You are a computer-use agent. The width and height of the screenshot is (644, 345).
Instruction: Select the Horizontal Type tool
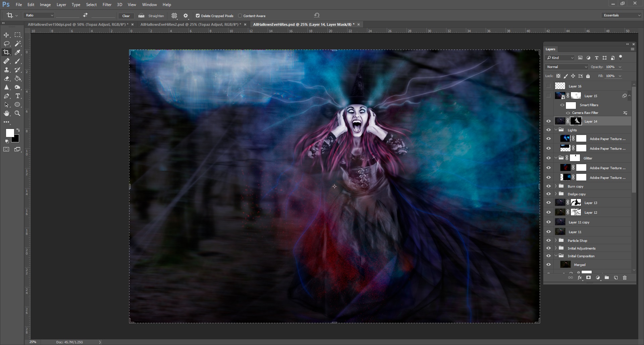[x=17, y=96]
